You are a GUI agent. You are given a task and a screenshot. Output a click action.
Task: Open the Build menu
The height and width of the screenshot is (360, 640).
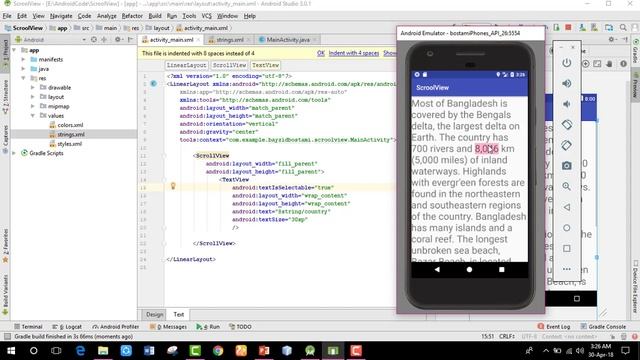tap(155, 16)
